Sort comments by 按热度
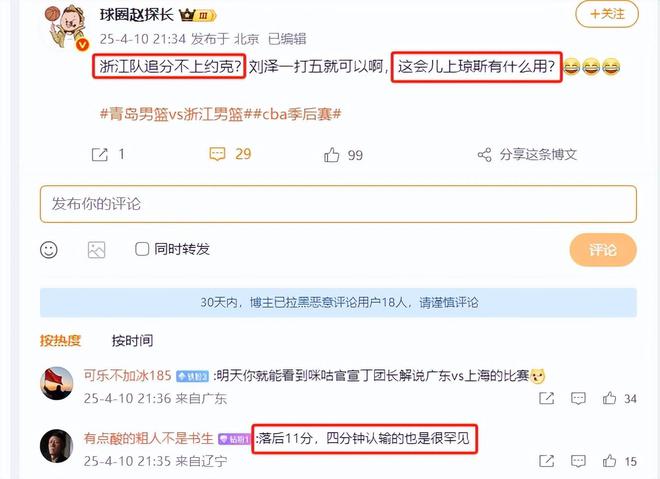The image size is (660, 479). (60, 340)
